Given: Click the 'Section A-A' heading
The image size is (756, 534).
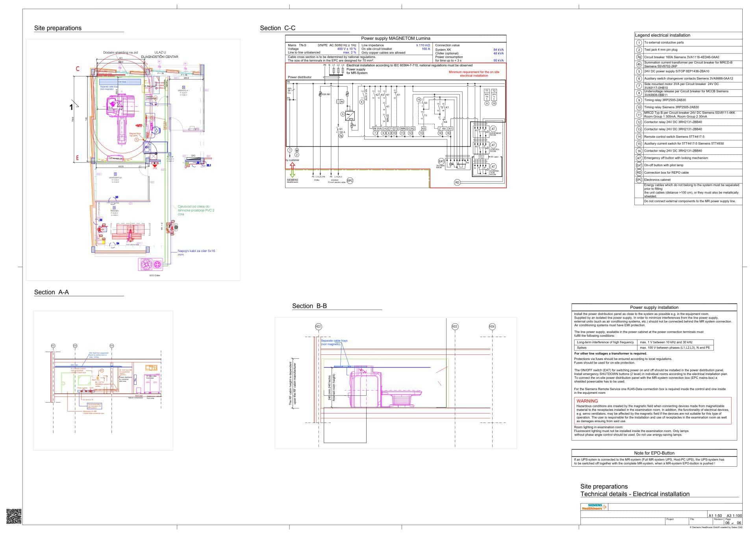Looking at the screenshot, I should 52,292.
